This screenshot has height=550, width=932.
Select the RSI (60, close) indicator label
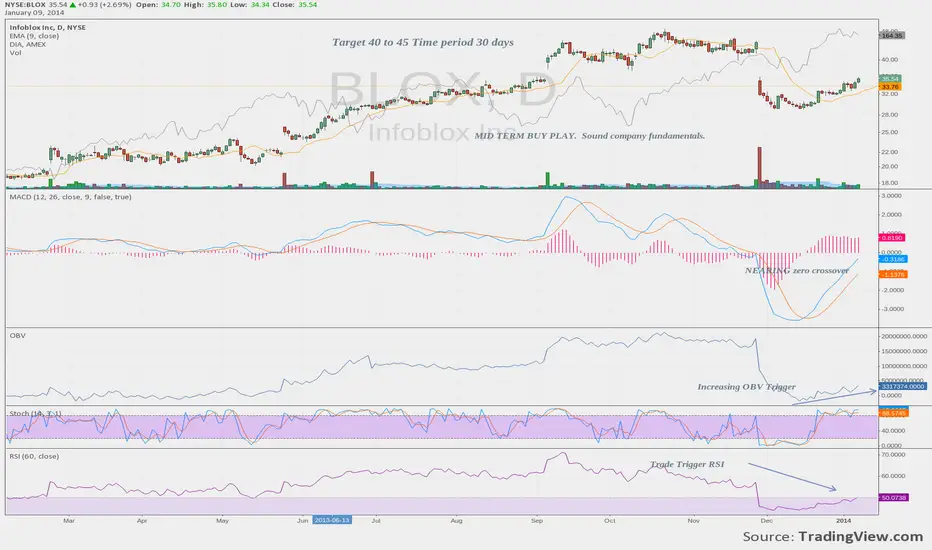34,456
